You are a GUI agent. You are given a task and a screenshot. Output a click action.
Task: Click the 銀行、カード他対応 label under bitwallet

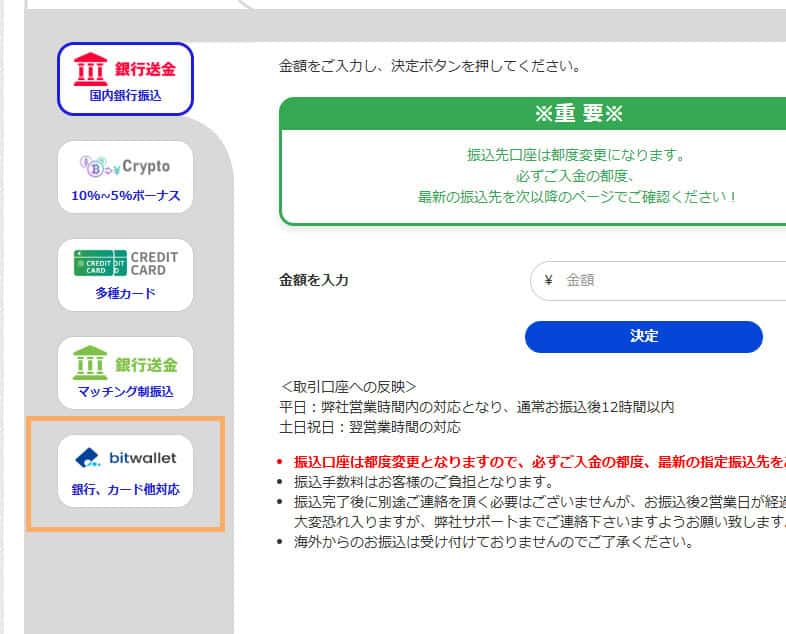125,489
